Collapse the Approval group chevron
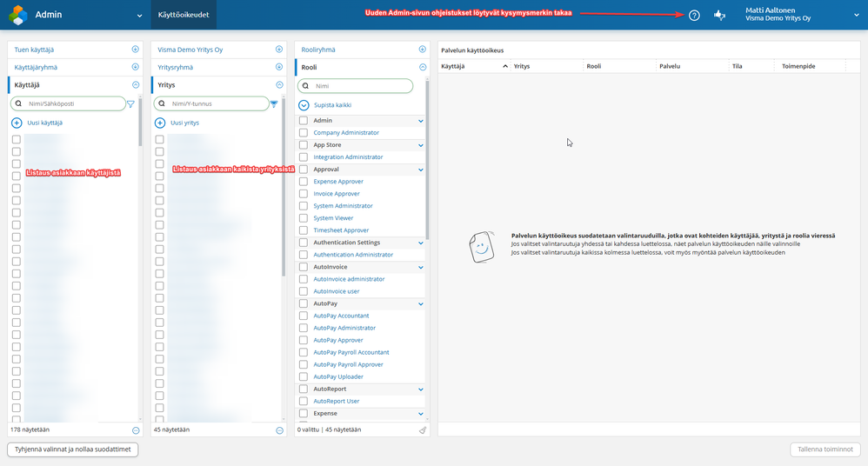The width and height of the screenshot is (868, 466). [x=421, y=170]
